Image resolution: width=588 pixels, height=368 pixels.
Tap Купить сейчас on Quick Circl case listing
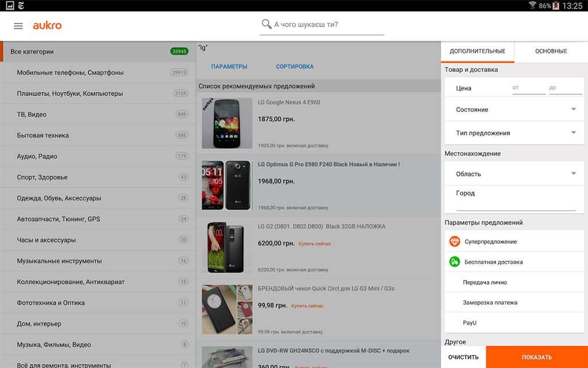(x=308, y=306)
